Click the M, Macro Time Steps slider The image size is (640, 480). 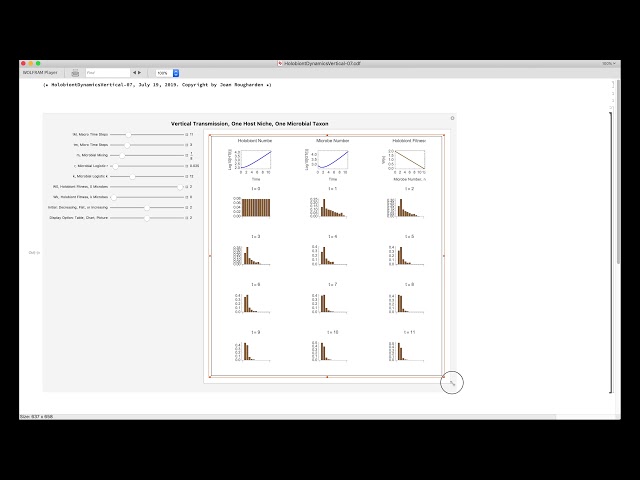coord(147,134)
